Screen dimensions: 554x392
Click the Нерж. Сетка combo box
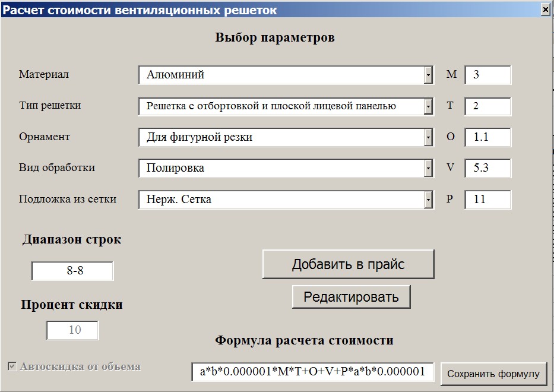(286, 200)
